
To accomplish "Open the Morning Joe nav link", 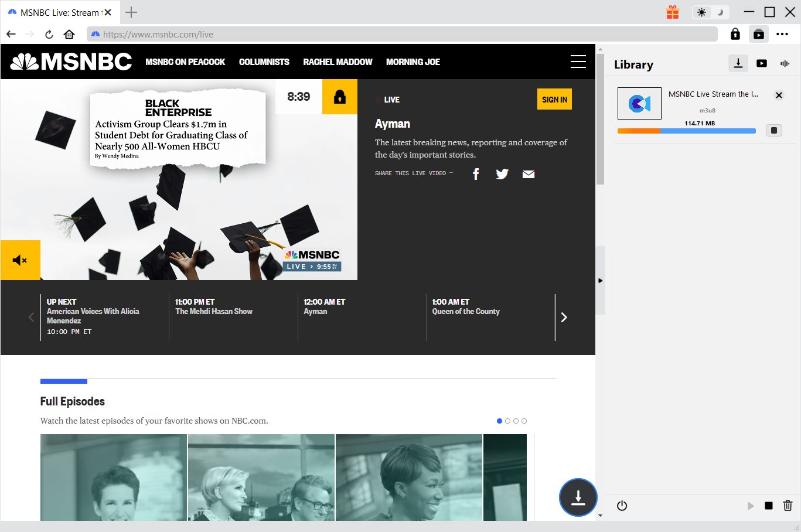I will pos(413,62).
